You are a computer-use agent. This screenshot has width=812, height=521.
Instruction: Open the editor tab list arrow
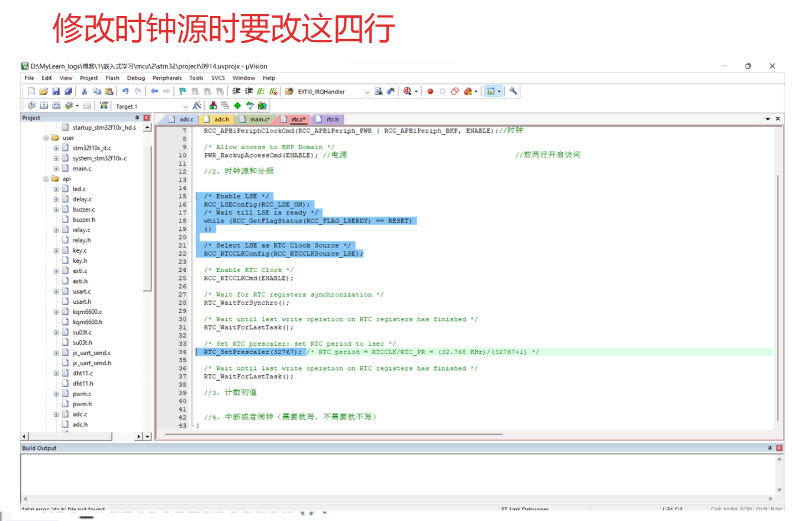pyautogui.click(x=768, y=119)
